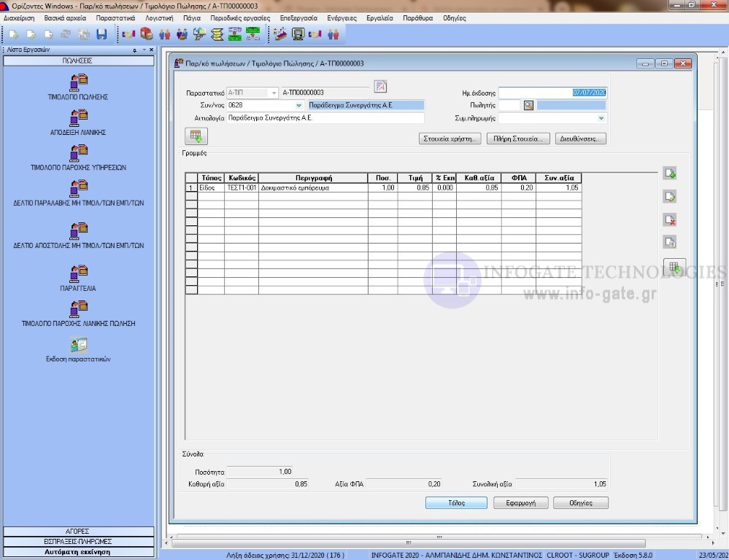Image resolution: width=729 pixels, height=560 pixels.
Task: Click the lookup icon beside Πωλητής field
Action: pyautogui.click(x=529, y=105)
